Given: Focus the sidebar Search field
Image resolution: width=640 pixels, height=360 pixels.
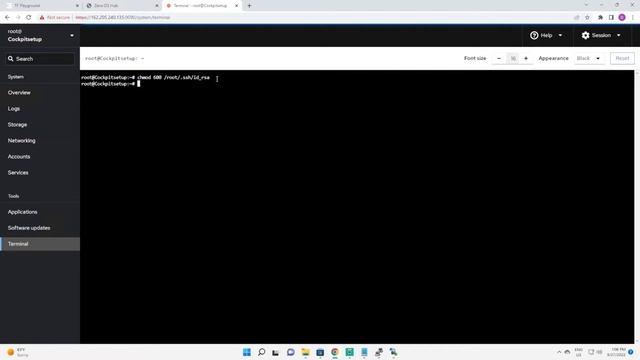Looking at the screenshot, I should pos(40,59).
